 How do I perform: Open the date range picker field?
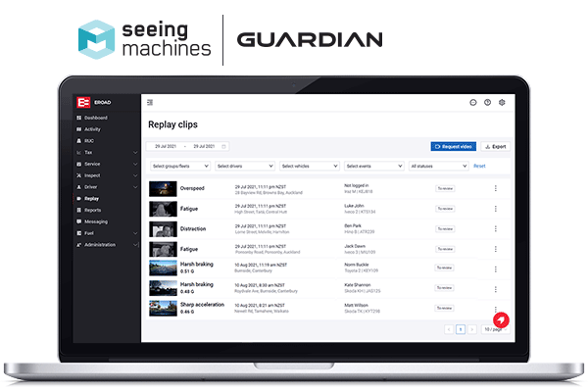187,146
